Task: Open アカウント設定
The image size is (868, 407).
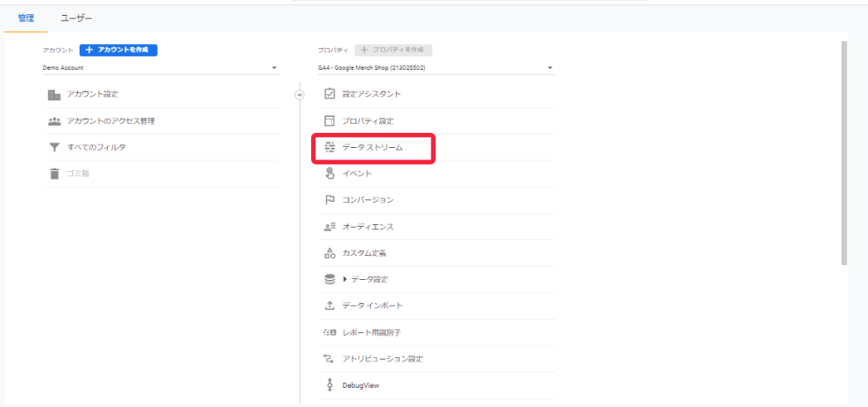Action: point(92,94)
